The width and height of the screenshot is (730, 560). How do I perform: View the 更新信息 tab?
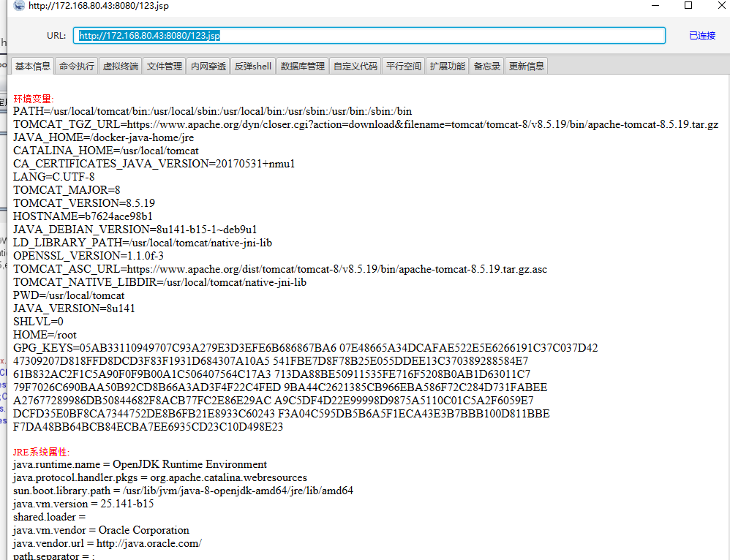point(527,66)
